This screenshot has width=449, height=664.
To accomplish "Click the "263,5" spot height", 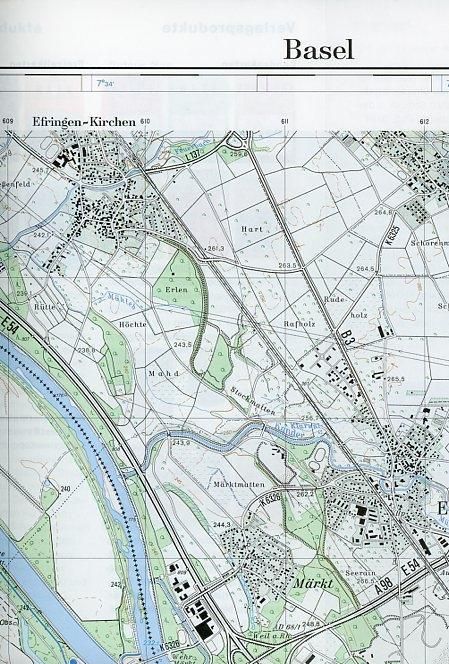I will (x=288, y=266).
